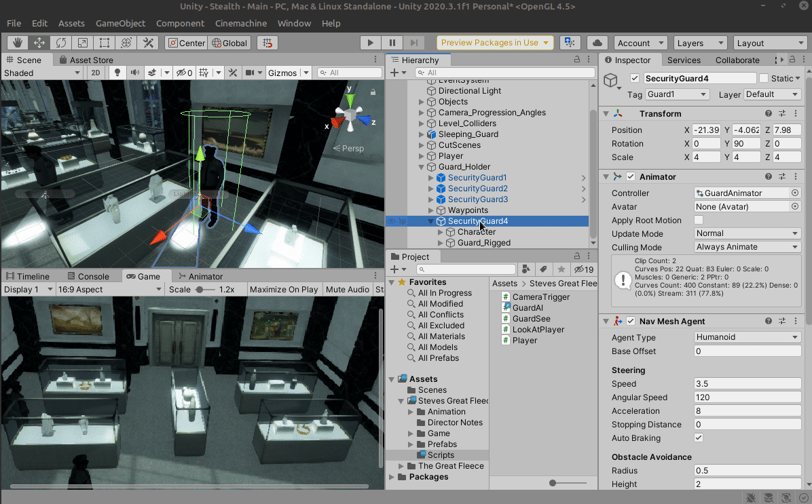Screen dimensions: 812x504
Task: Switch to the Asset Store tab
Action: click(x=86, y=60)
